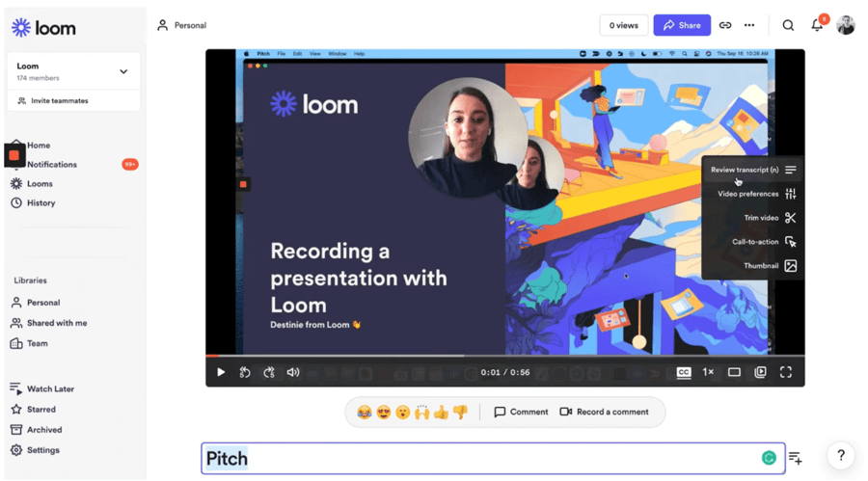
Task: Toggle picture-in-picture mode
Action: coord(761,372)
